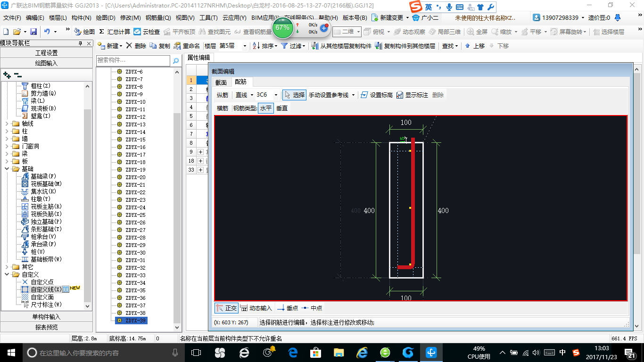The image size is (644, 362).
Task: Click 设置标高 elevation tool
Action: pyautogui.click(x=377, y=95)
